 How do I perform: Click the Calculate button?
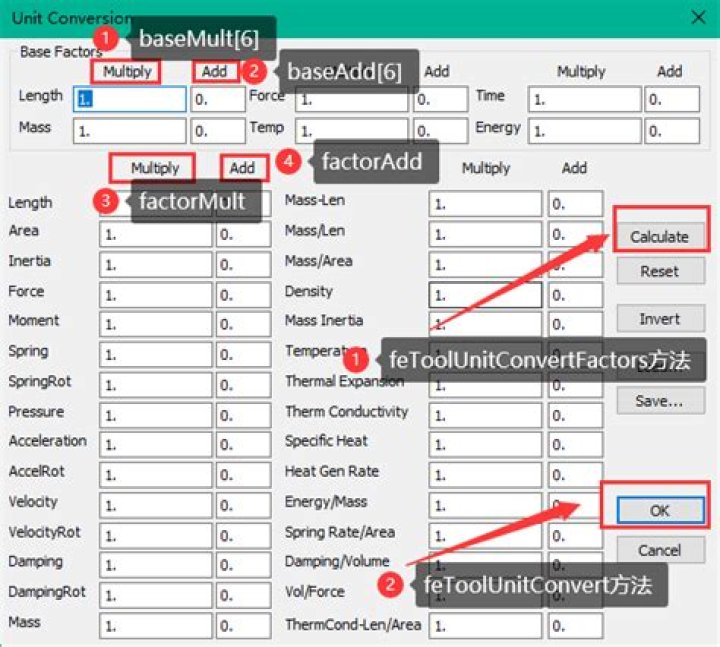[659, 236]
